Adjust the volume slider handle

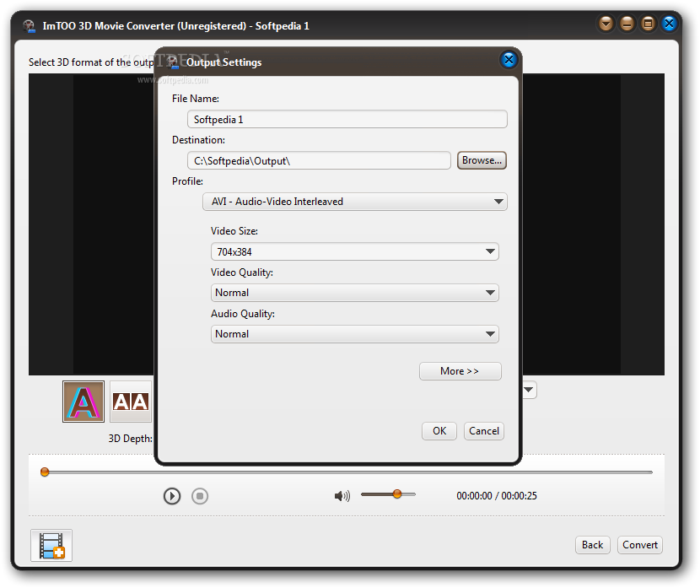coord(397,494)
